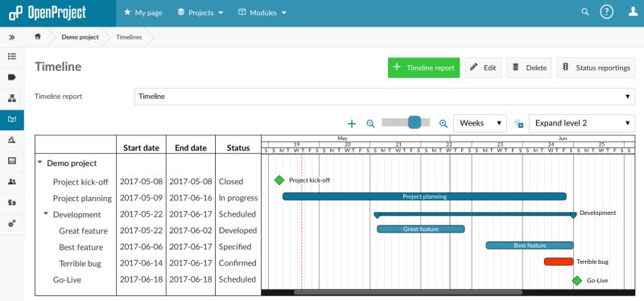
Task: Open the Weeks zoom level dropdown
Action: tap(480, 123)
